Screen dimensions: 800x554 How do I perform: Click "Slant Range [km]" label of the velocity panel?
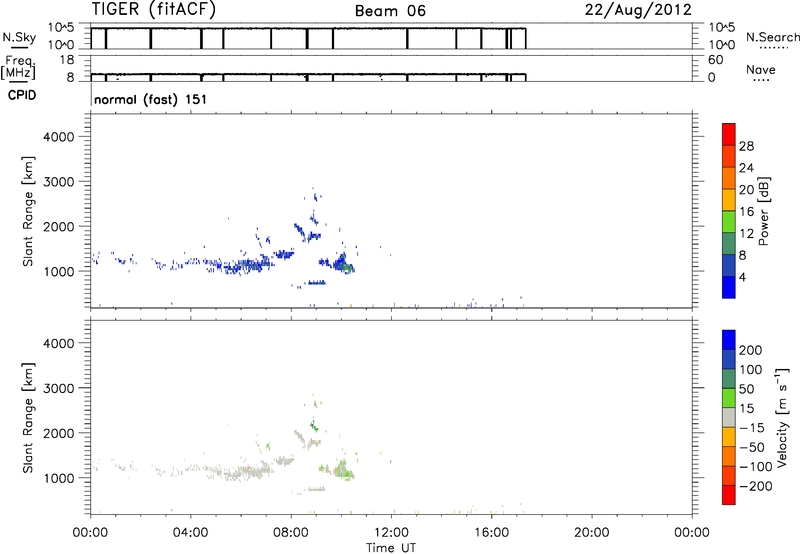pyautogui.click(x=28, y=417)
